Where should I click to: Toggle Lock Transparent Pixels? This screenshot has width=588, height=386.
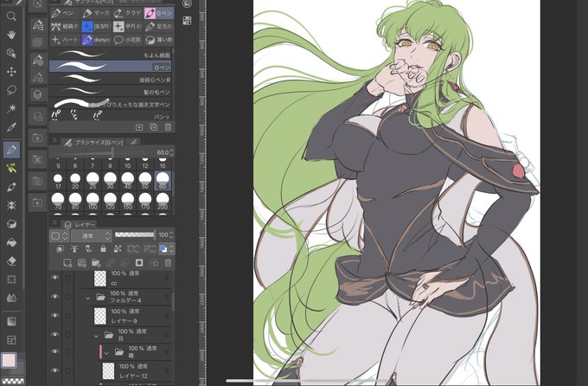[x=118, y=248]
